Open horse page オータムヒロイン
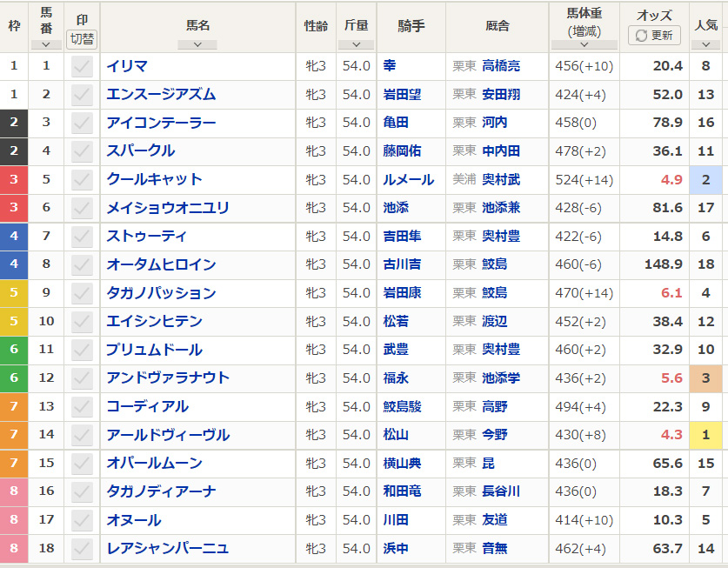The width and height of the screenshot is (728, 568). (x=161, y=264)
